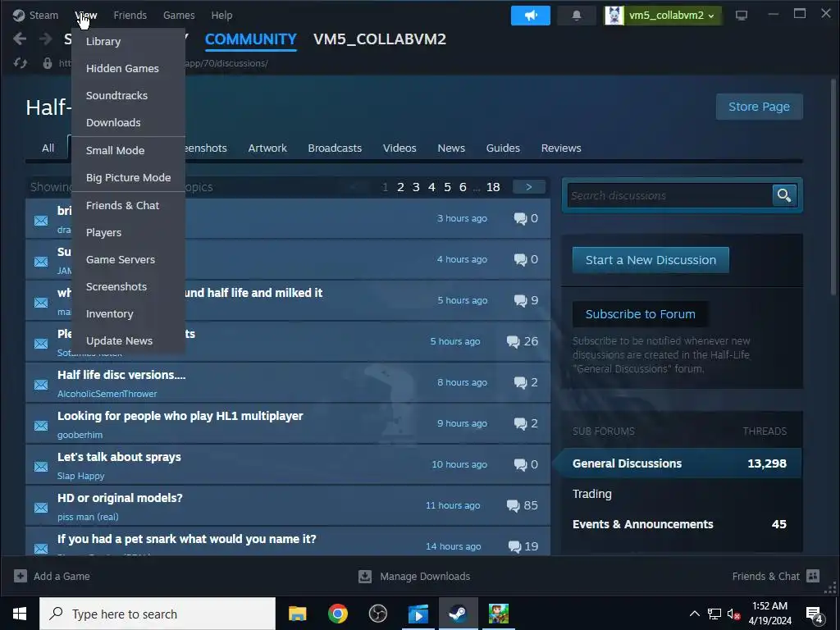Image resolution: width=840 pixels, height=630 pixels.
Task: Go forward with the right arrow
Action: [46, 39]
